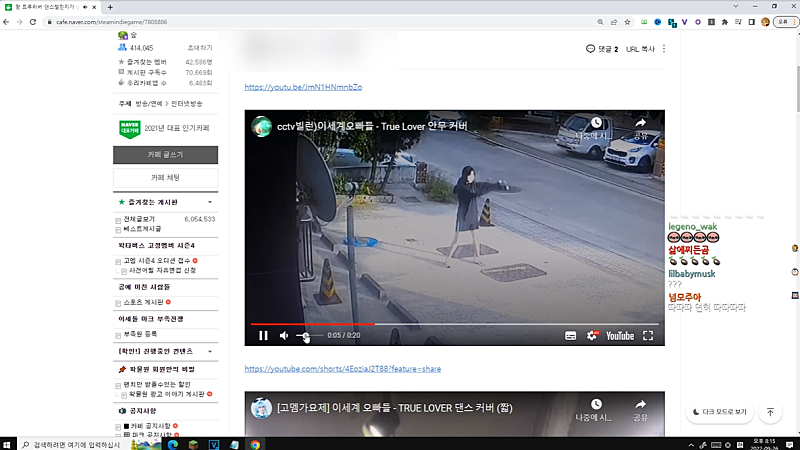Open the 부족원 등록 board

click(x=140, y=334)
